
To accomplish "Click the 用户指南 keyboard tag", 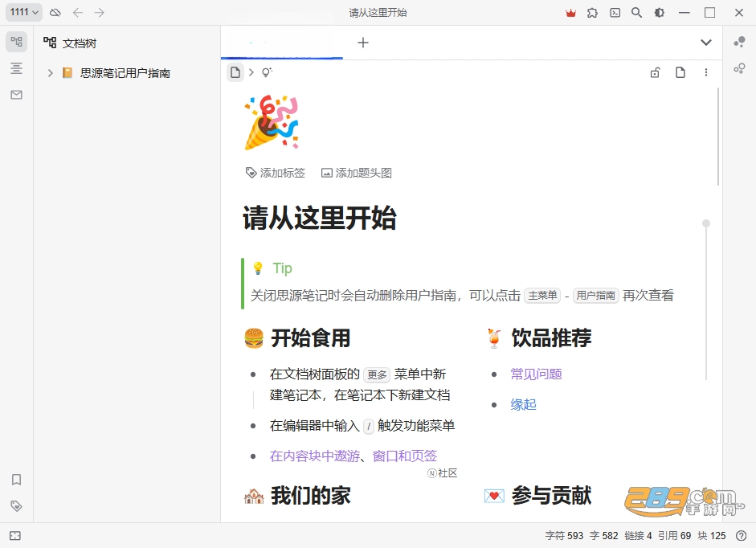I will click(x=596, y=295).
